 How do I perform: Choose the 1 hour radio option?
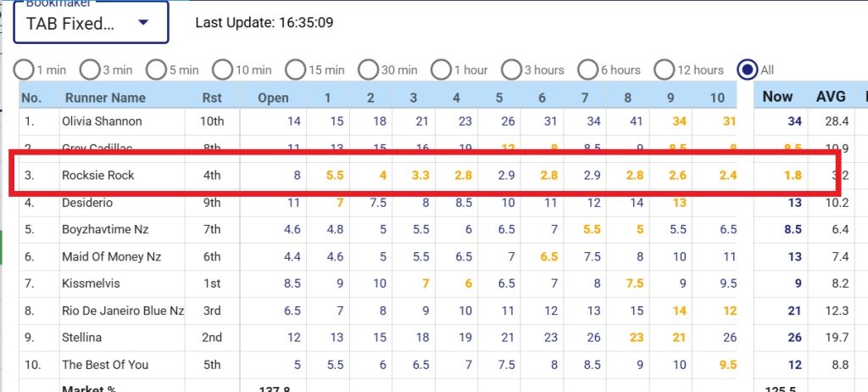click(441, 70)
